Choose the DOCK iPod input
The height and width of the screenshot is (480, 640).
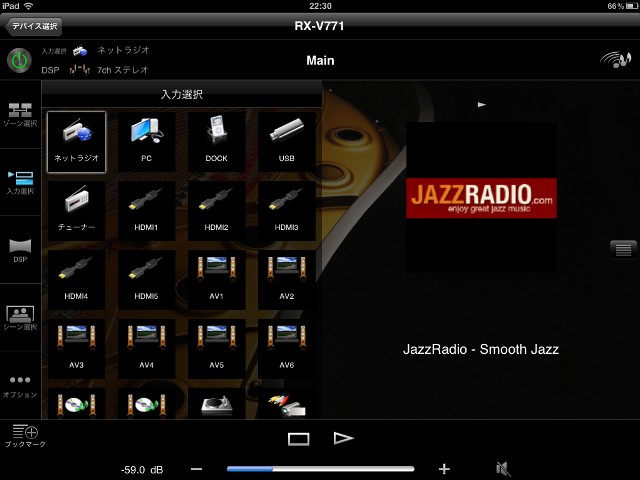[216, 142]
